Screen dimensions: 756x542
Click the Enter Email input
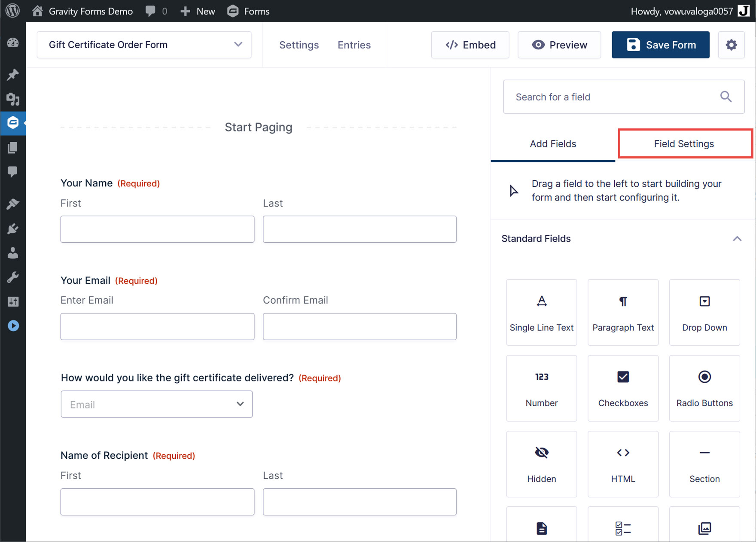tap(157, 326)
